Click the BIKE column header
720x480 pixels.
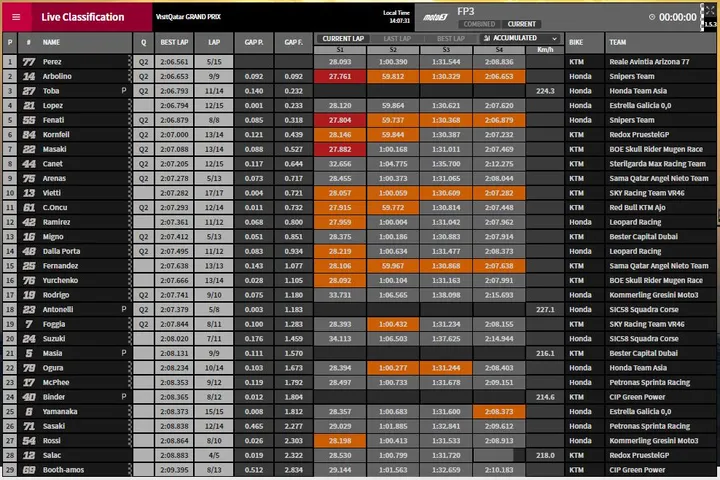point(585,42)
